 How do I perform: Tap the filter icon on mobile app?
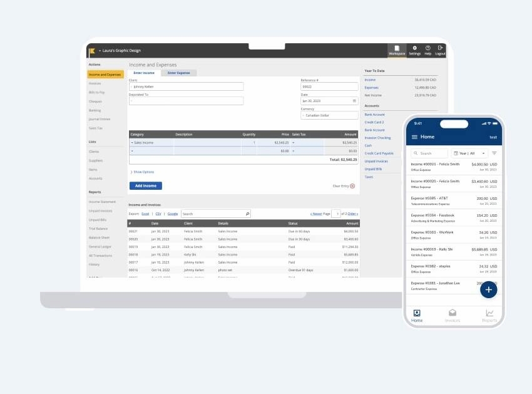494,153
